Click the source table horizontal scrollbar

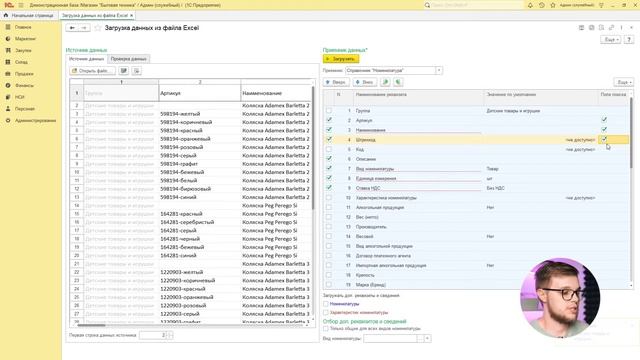[91, 325]
